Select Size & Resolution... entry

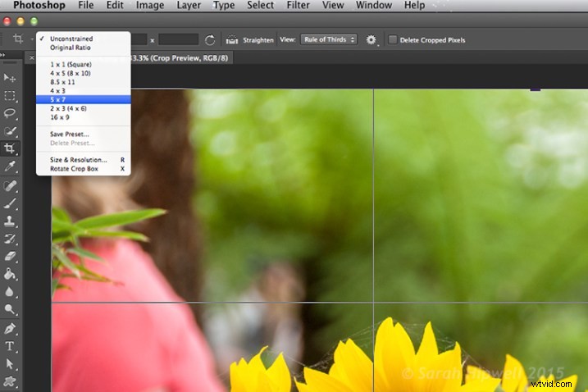pyautogui.click(x=84, y=160)
